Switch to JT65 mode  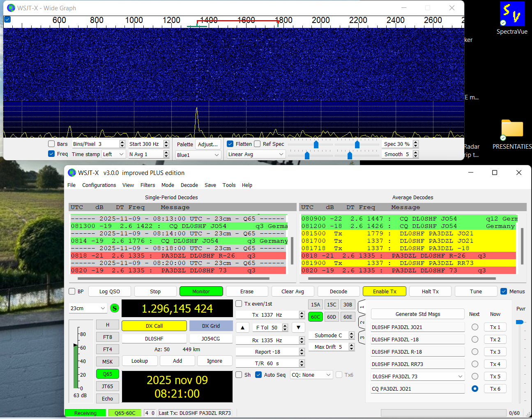coord(107,386)
